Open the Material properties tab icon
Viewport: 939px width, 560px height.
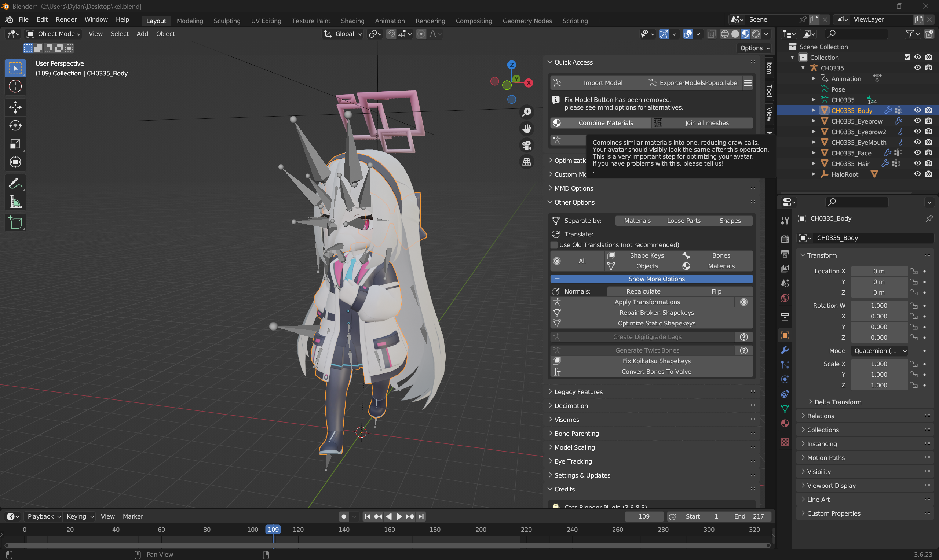pos(785,423)
